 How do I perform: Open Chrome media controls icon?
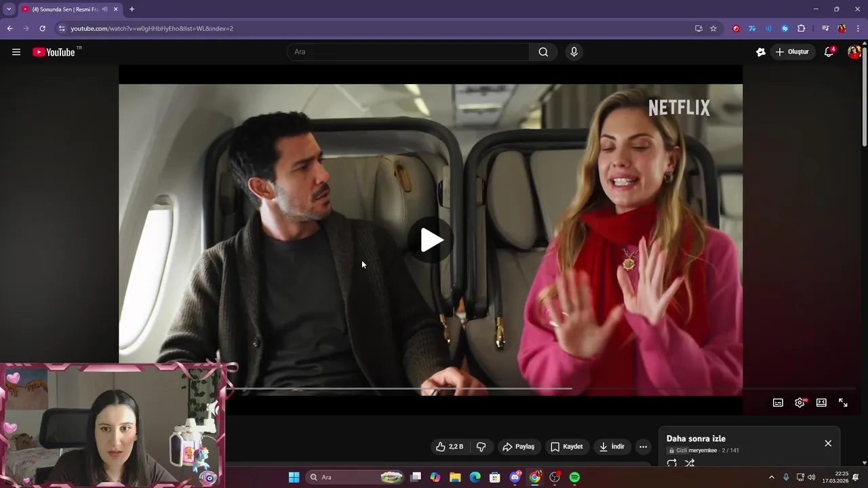[825, 28]
